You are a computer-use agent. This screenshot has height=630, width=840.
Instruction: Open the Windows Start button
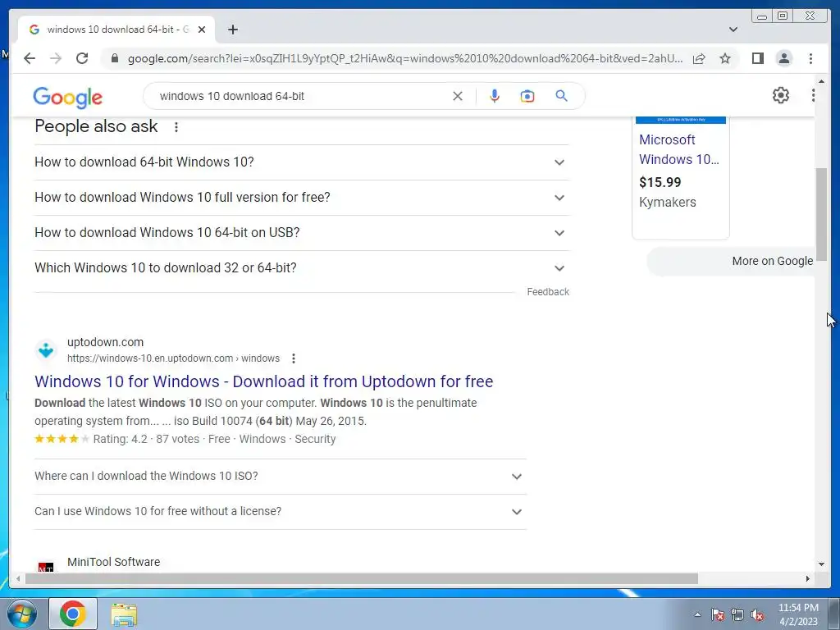[x=22, y=614]
